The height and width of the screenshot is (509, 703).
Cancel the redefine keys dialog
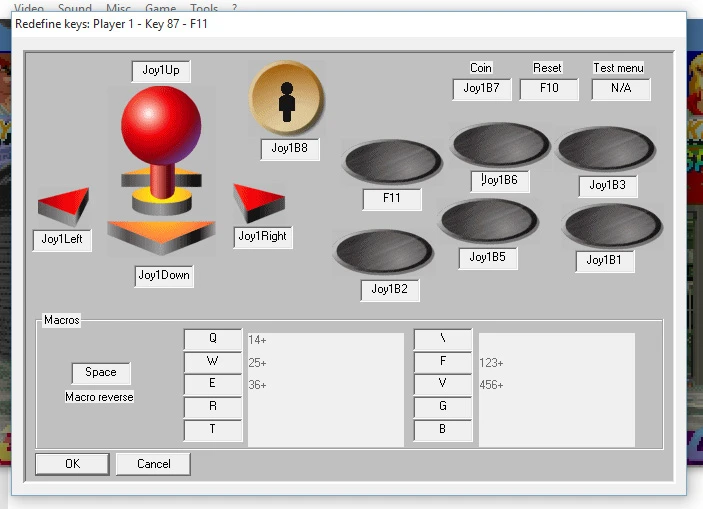click(153, 464)
